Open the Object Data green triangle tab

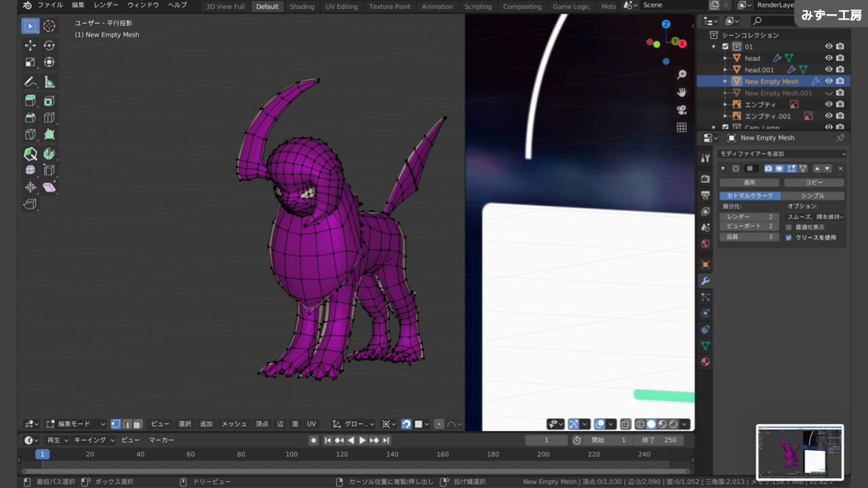[705, 346]
